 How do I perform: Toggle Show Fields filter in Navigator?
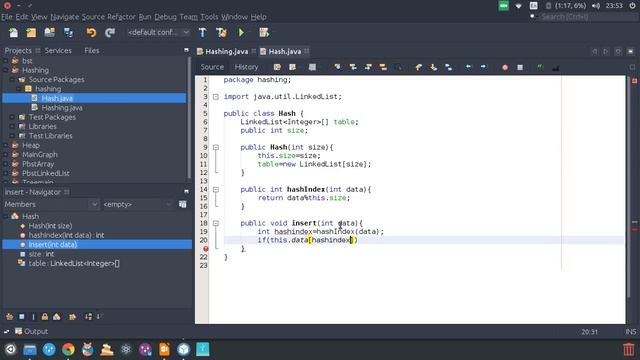point(22,316)
